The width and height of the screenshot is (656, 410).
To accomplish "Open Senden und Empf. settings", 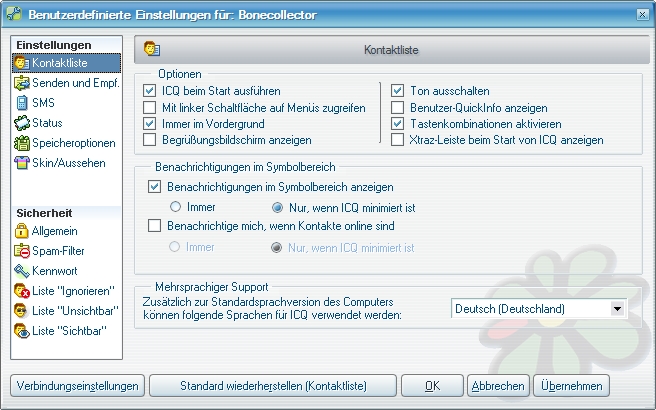I will coord(67,83).
